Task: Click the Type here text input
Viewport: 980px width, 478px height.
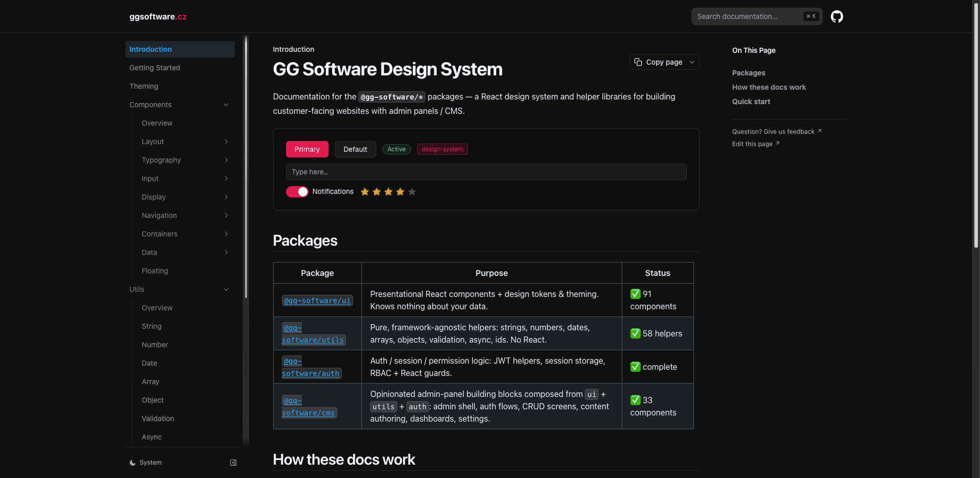Action: [486, 172]
